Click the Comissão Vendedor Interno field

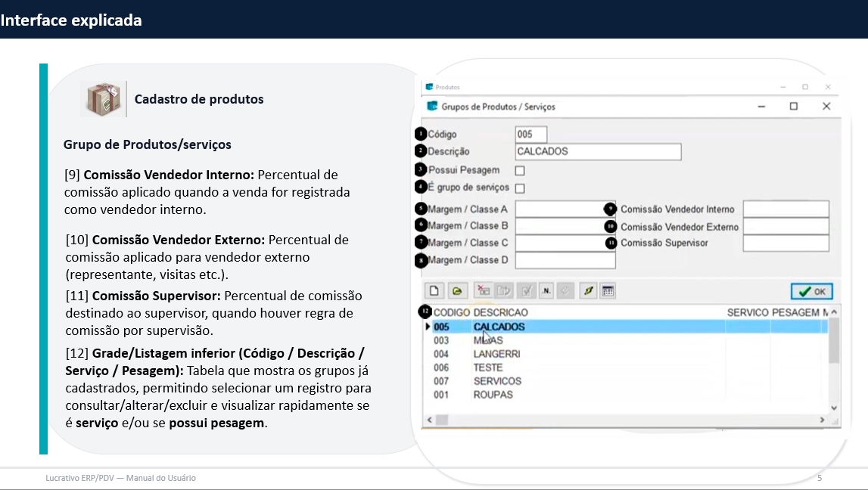786,209
